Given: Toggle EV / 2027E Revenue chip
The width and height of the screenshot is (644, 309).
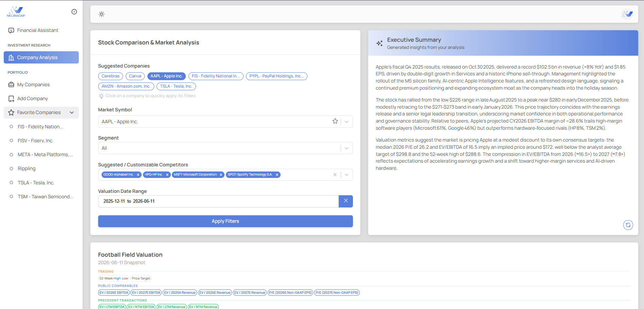Looking at the screenshot, I should (x=250, y=293).
